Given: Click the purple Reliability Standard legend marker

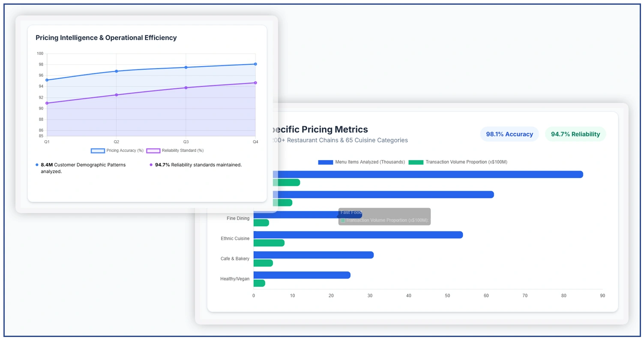Looking at the screenshot, I should 154,150.
